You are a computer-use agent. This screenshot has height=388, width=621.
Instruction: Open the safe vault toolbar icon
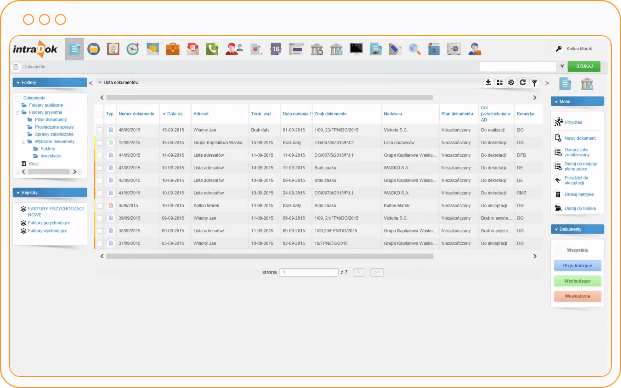pos(454,49)
